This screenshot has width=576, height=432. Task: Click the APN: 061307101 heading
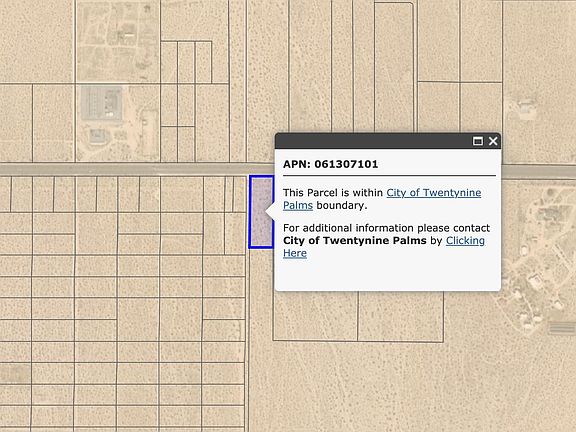point(330,164)
